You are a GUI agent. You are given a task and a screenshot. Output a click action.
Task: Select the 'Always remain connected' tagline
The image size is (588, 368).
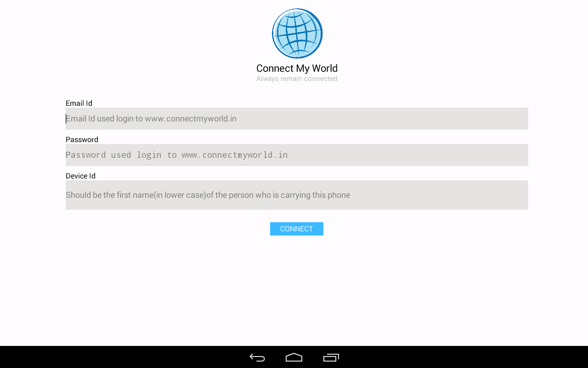pyautogui.click(x=297, y=79)
